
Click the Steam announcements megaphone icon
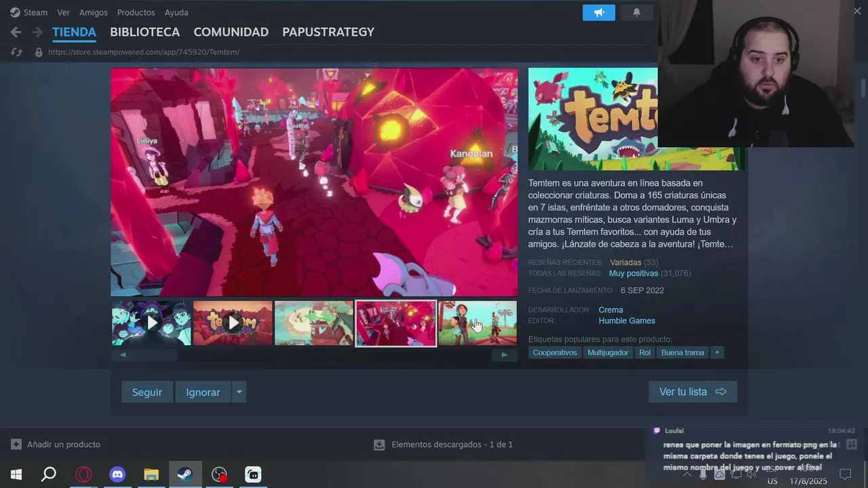[599, 12]
